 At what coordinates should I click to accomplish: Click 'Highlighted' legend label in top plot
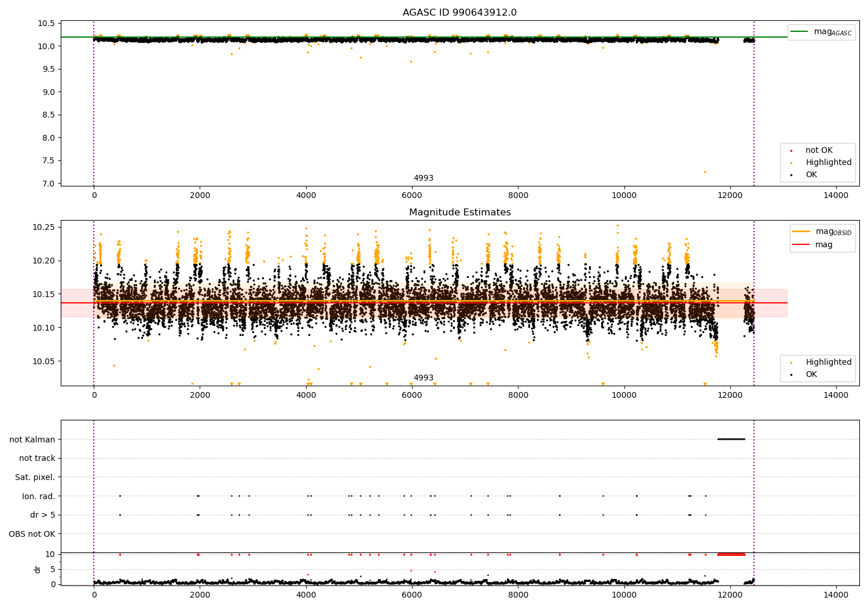829,163
